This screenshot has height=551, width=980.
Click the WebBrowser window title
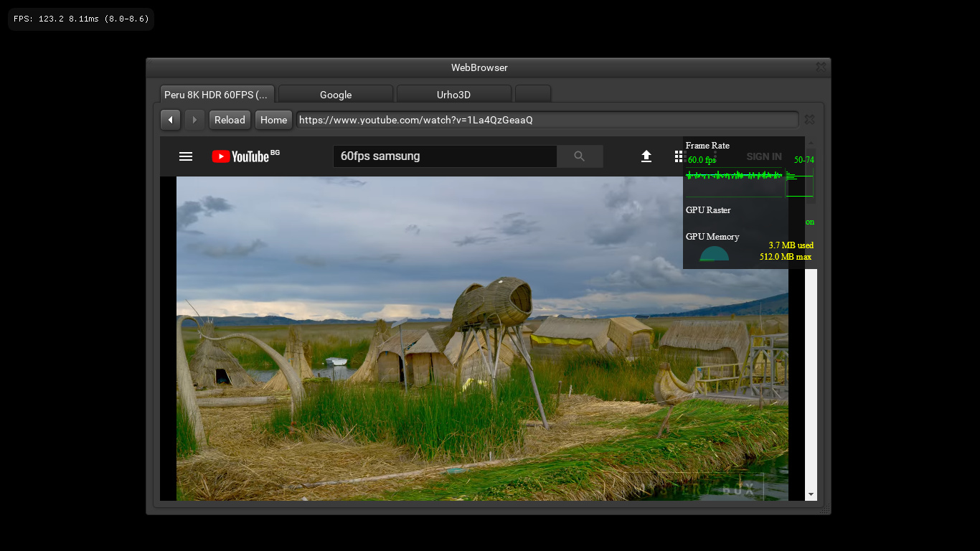[x=479, y=67]
